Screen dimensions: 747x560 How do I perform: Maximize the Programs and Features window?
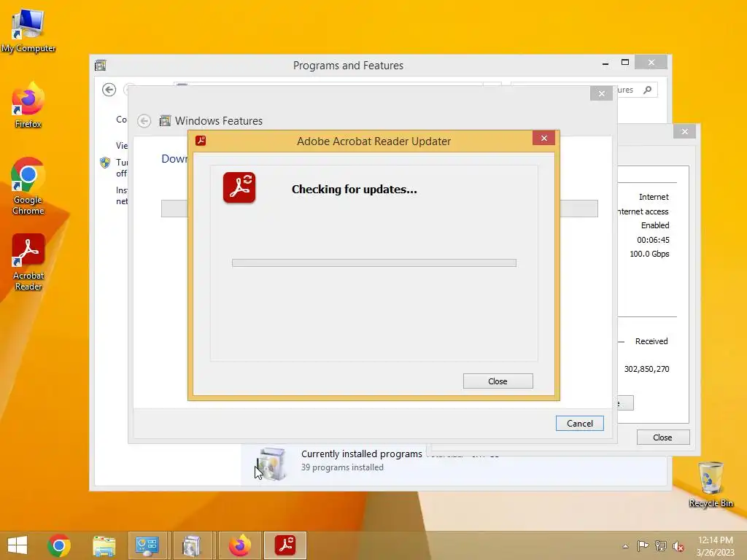[x=625, y=63]
